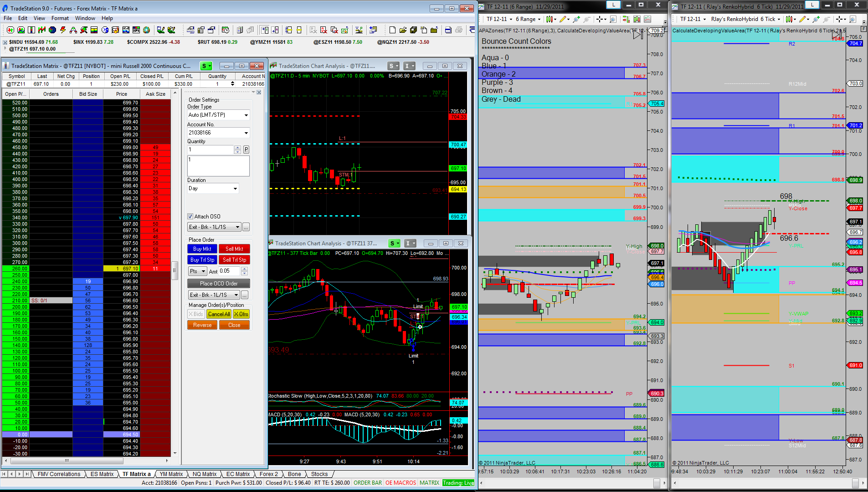The height and width of the screenshot is (492, 868).
Task: Click the add-indicator icon in the RenkoHybrid chart
Action: (x=816, y=19)
